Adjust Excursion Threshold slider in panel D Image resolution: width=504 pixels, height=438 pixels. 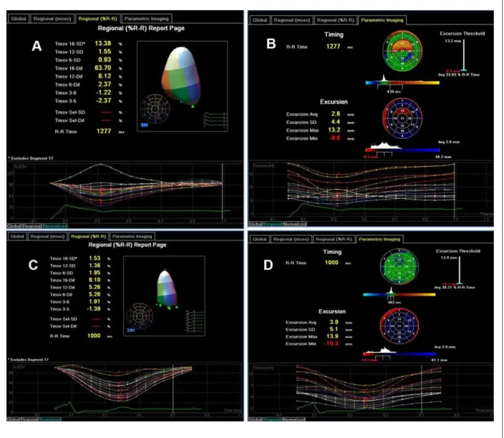click(460, 271)
